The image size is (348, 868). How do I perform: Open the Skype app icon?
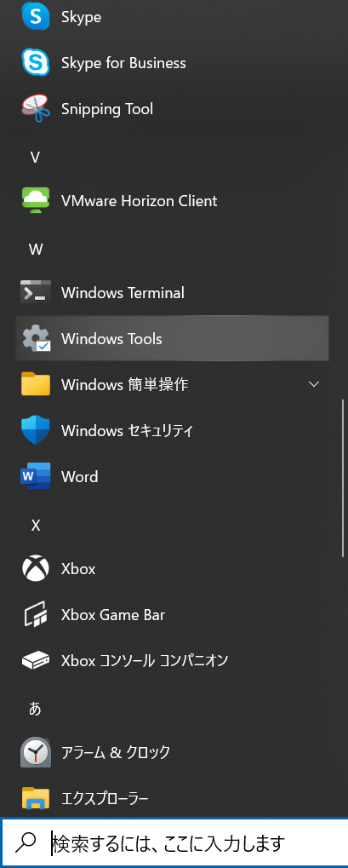36,16
